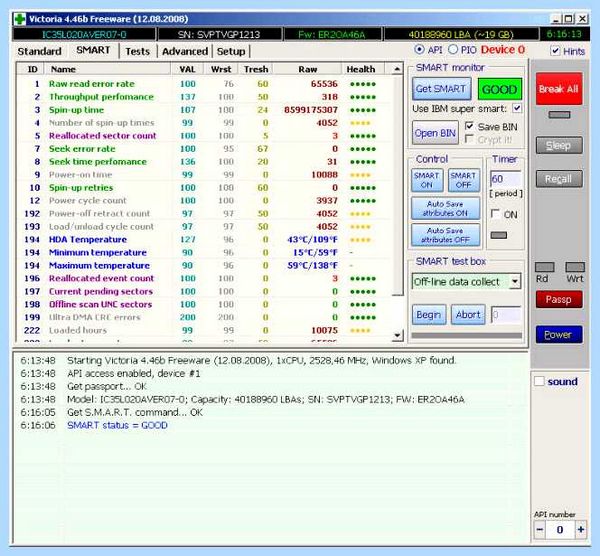Enable Auto Save attributes ON

point(445,209)
